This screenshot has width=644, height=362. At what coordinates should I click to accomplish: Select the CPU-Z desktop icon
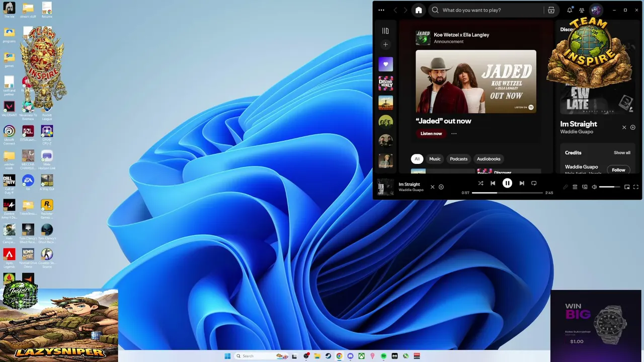[47, 135]
